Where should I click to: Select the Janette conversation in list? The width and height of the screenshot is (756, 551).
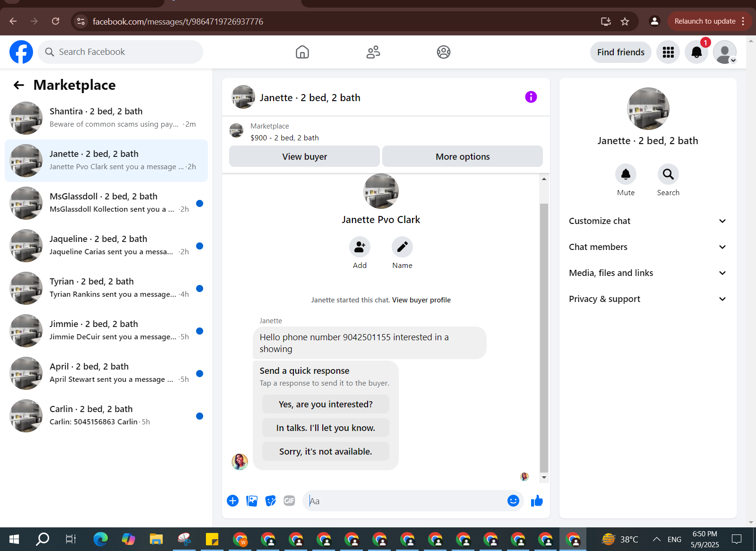coord(106,161)
